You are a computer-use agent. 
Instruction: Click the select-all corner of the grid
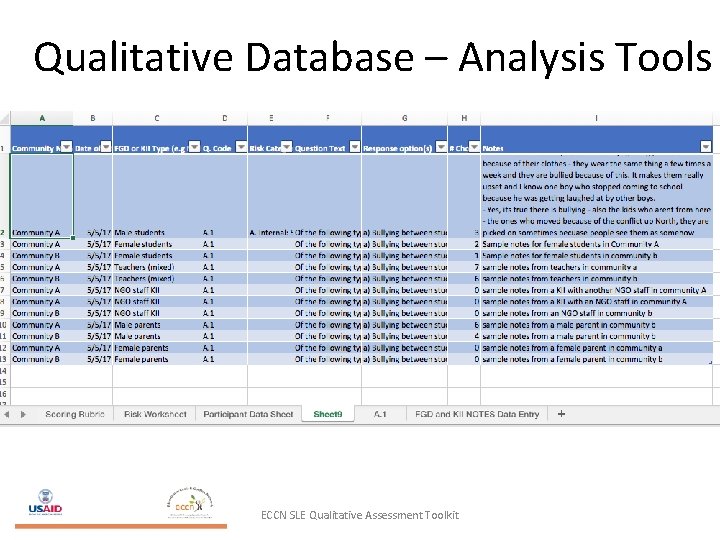pos(5,118)
